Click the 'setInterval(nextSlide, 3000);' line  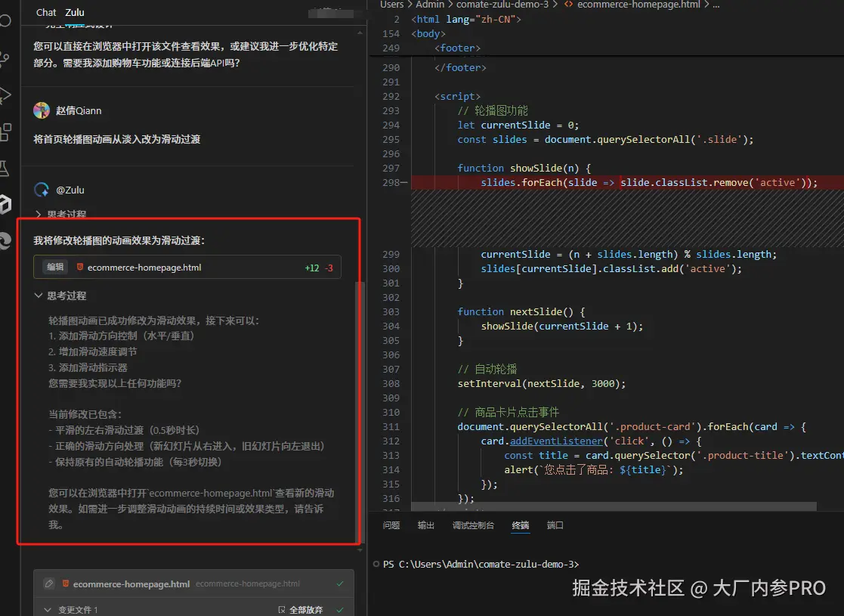[x=542, y=383]
